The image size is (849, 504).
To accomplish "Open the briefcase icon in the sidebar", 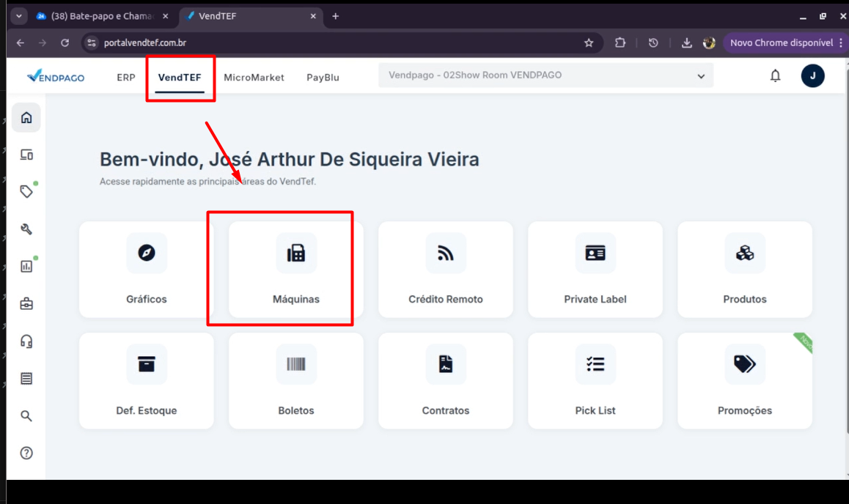I will tap(26, 304).
